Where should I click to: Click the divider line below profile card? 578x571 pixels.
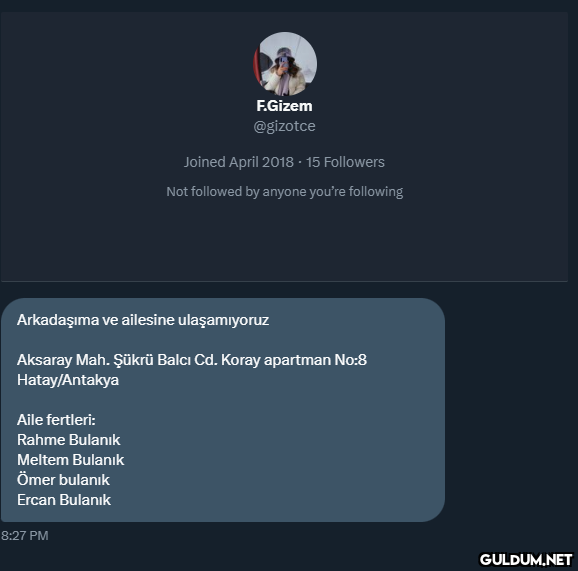(284, 281)
